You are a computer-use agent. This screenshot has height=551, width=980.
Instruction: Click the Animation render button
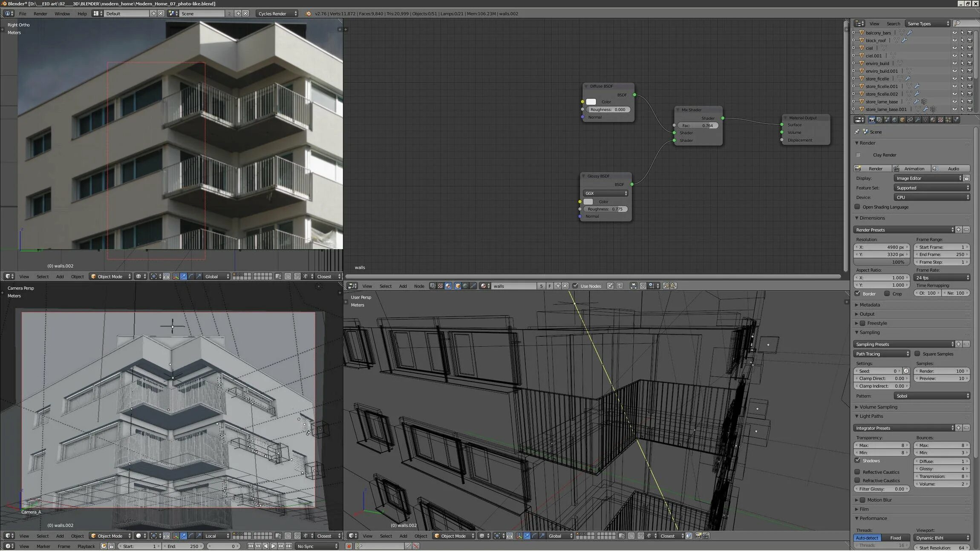pos(912,169)
